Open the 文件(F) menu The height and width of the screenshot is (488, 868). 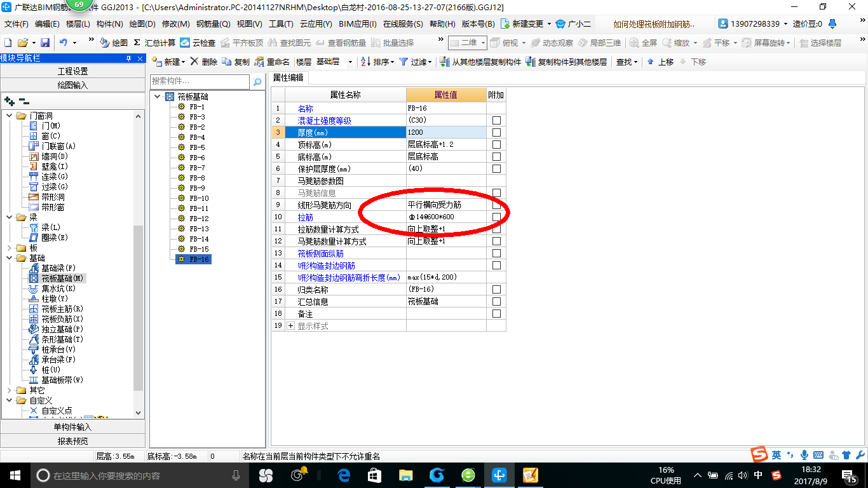point(17,24)
